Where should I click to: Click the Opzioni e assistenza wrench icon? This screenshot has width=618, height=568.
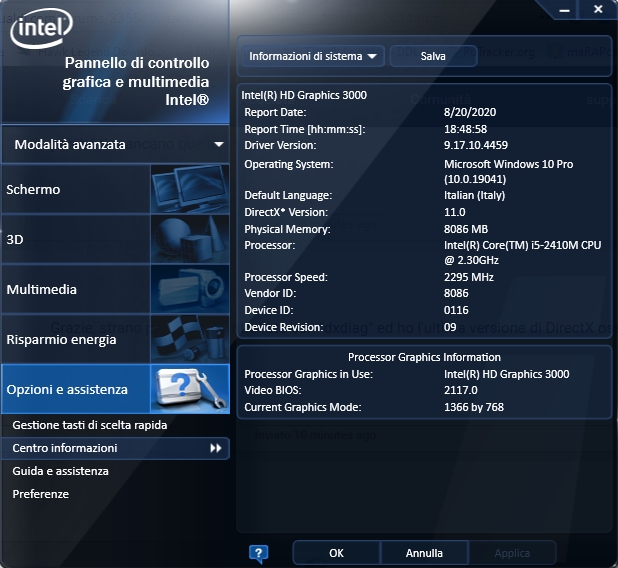[x=190, y=389]
